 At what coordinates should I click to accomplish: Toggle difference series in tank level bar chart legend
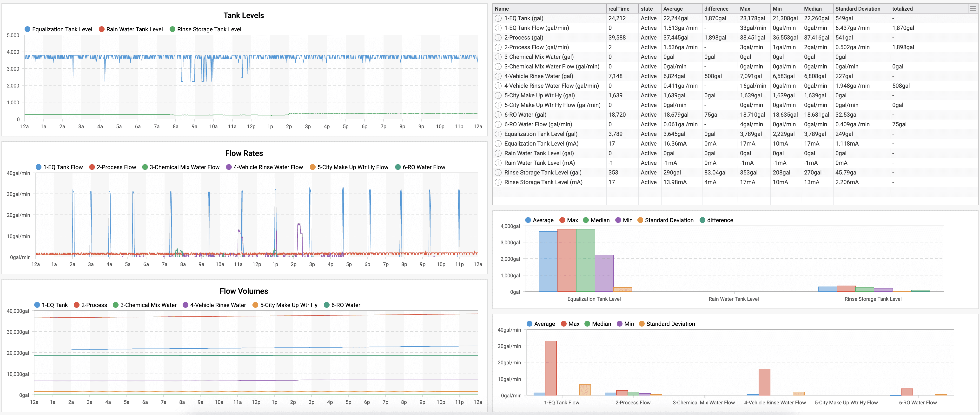(x=716, y=220)
